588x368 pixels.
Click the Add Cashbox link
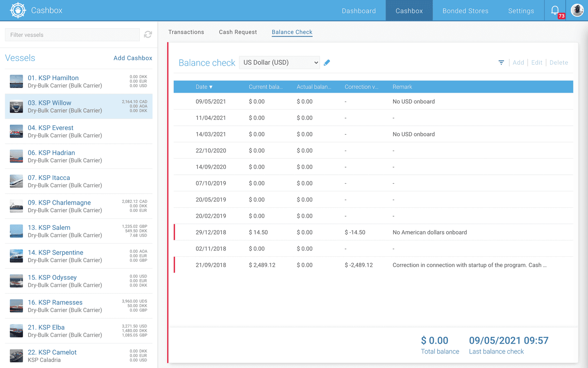[x=133, y=58]
